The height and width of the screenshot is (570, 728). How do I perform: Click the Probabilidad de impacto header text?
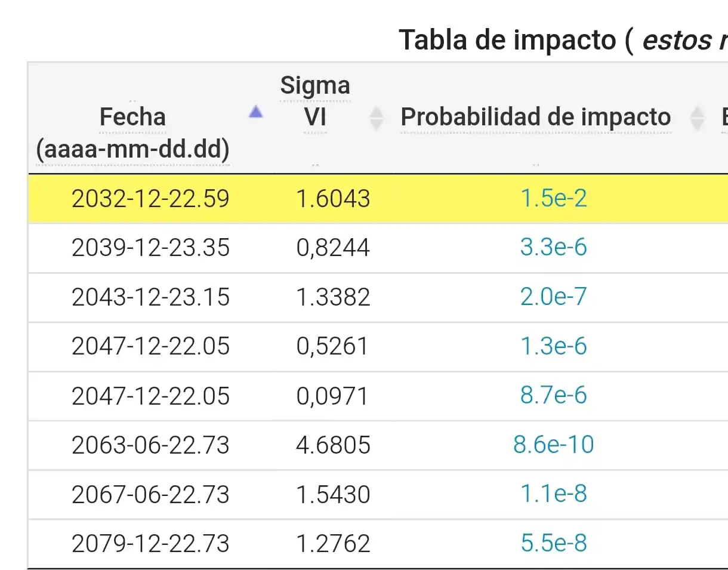point(535,117)
